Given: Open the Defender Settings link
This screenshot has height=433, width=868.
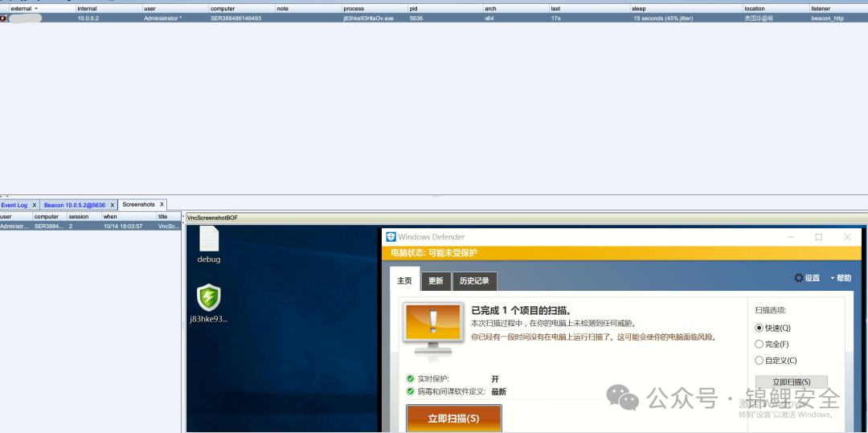Looking at the screenshot, I should click(x=812, y=278).
